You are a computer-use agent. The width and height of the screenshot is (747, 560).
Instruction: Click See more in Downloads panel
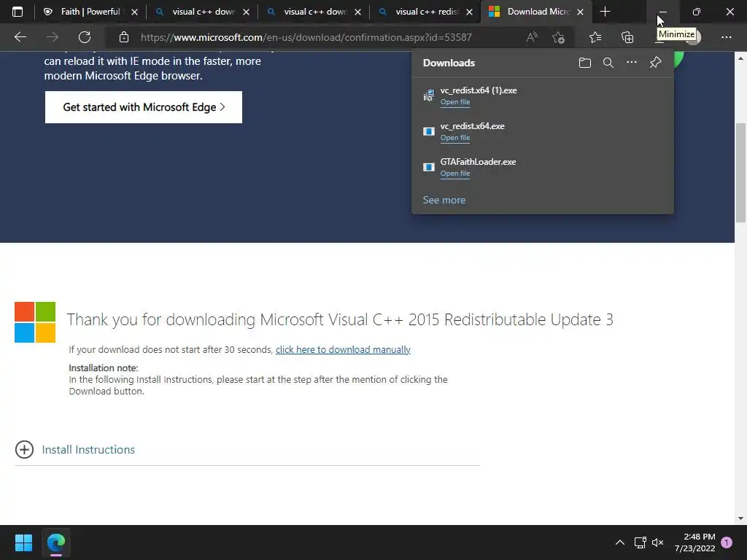(x=444, y=200)
